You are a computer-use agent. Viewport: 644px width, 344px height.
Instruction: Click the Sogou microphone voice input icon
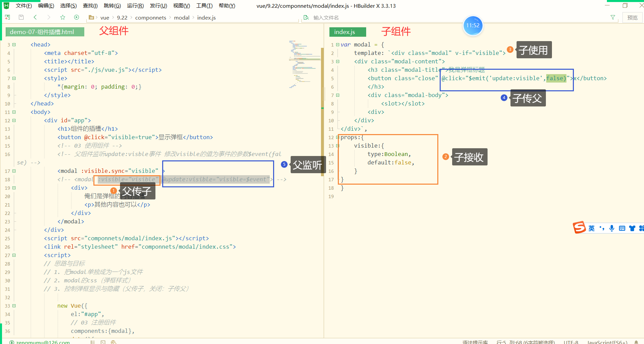coord(612,228)
